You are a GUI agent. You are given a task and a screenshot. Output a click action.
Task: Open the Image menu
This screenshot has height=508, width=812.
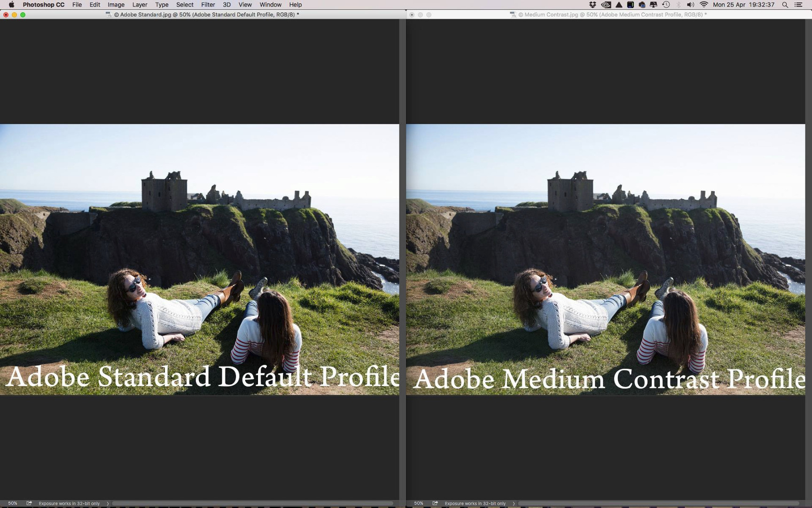pyautogui.click(x=116, y=5)
